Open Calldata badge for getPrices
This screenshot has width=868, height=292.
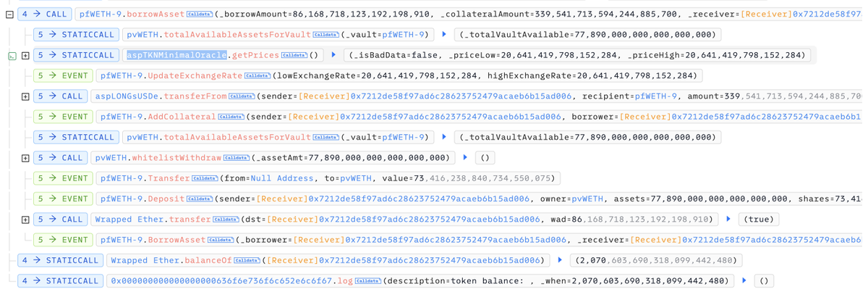(x=293, y=55)
